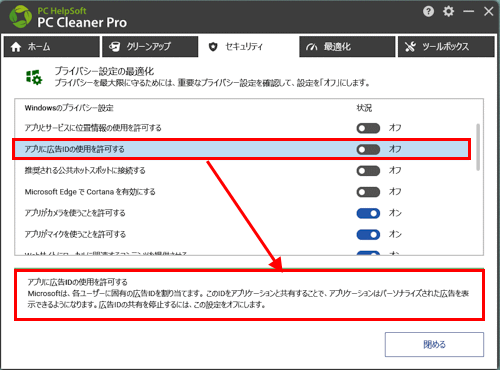500x370 pixels.
Task: Toggle Cortana in Microsoft Edge switch
Action: 368,192
